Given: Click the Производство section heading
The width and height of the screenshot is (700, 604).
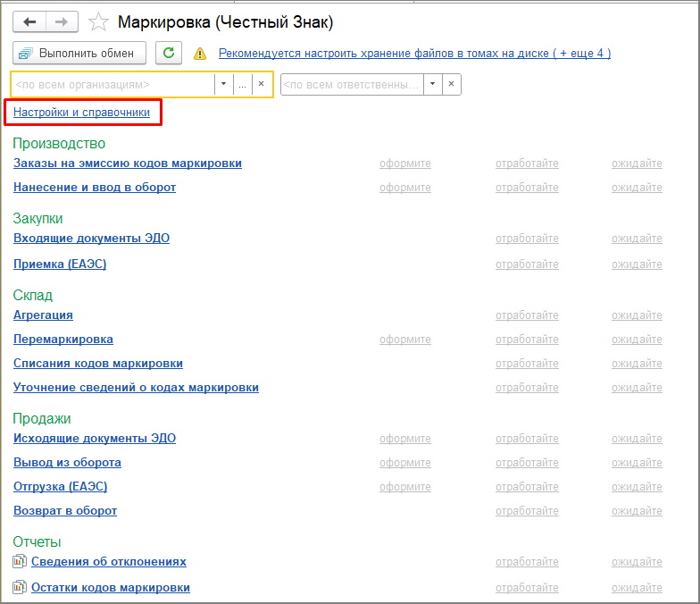Looking at the screenshot, I should [59, 143].
